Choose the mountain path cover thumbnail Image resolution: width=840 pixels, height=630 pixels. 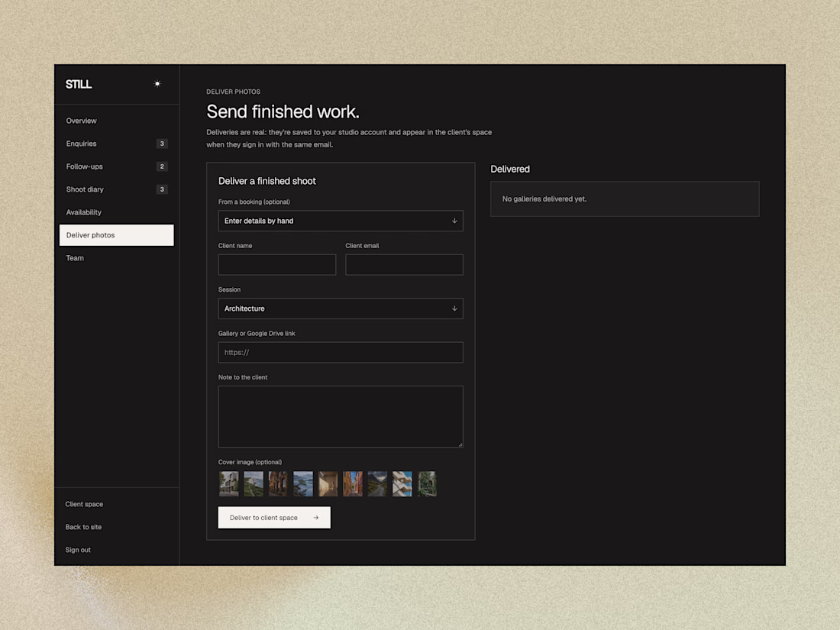[x=378, y=483]
